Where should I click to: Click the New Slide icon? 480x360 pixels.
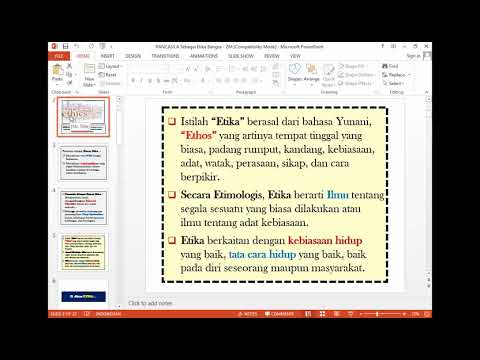pos(89,69)
